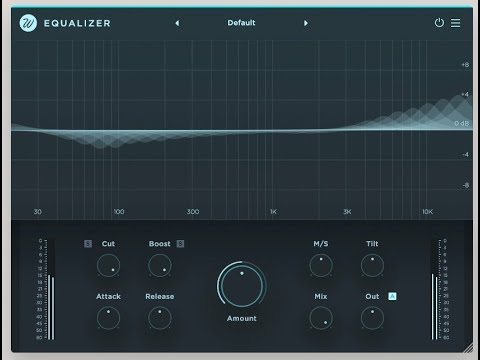
Task: Click the EQ curve display graph
Action: [242, 130]
